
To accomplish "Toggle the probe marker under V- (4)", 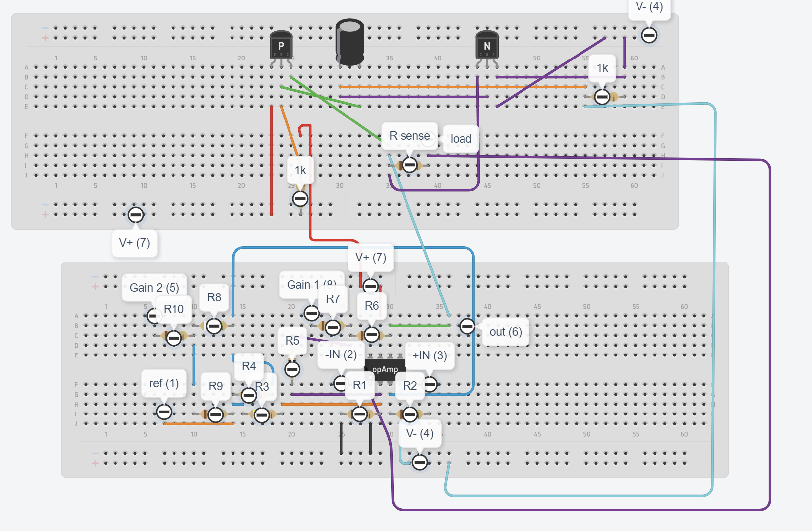I will [x=649, y=35].
